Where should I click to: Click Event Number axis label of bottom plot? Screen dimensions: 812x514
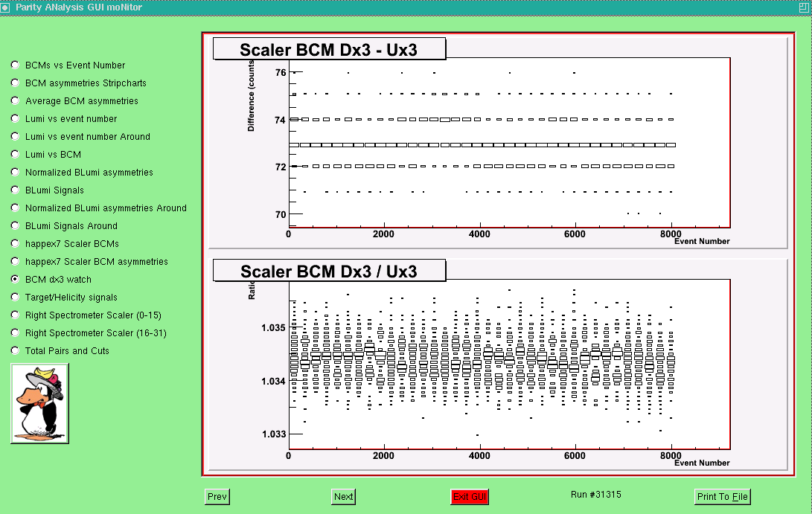pos(702,463)
